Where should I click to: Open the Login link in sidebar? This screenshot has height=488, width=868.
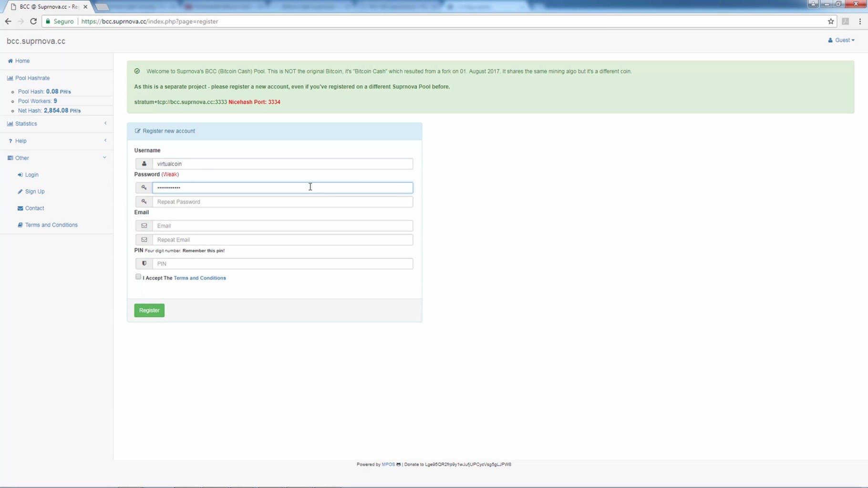pyautogui.click(x=31, y=175)
